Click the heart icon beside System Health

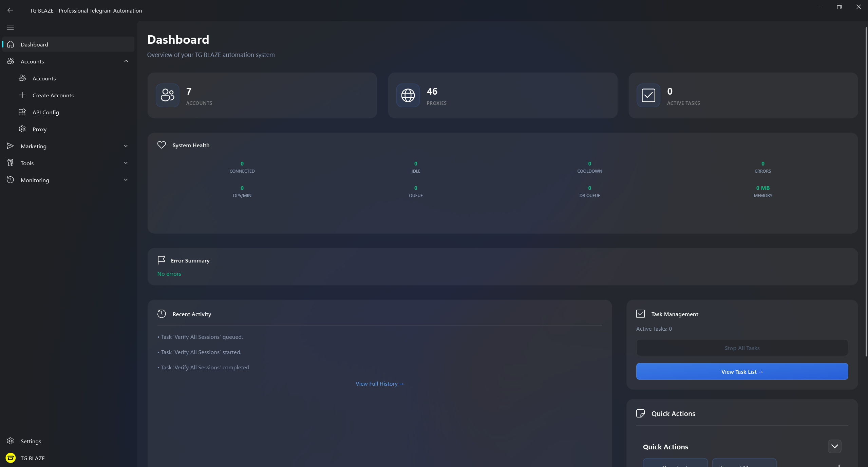162,145
